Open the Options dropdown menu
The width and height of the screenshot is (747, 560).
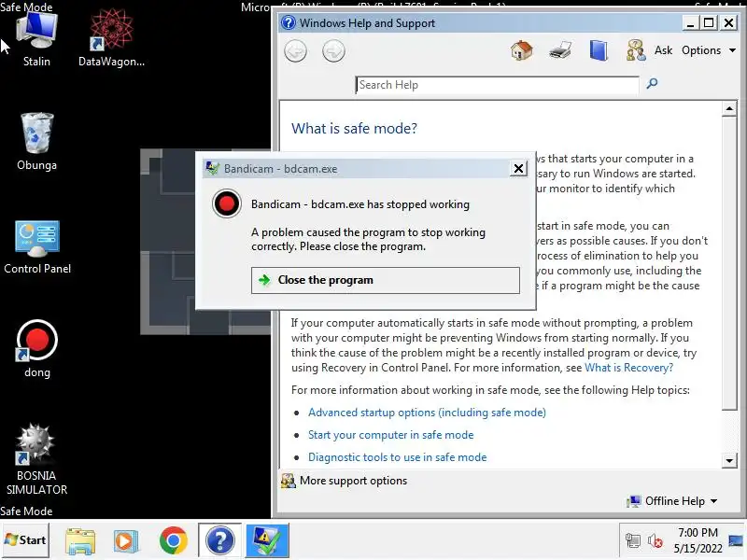(709, 50)
